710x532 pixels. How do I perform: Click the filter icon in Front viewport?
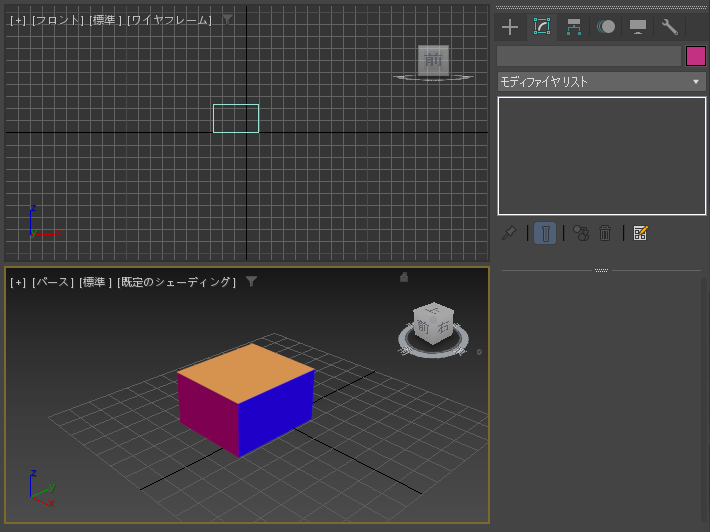(227, 19)
